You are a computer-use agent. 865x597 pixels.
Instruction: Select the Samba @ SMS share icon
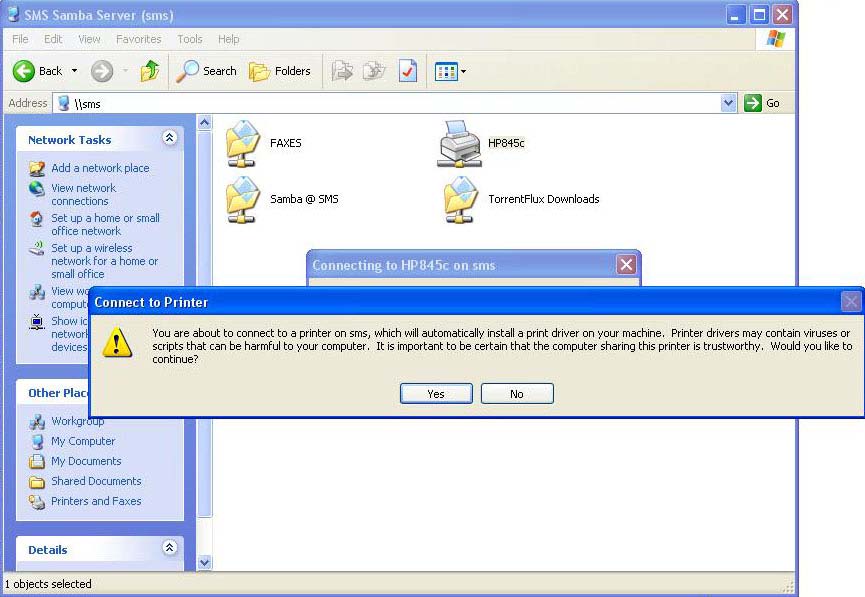(x=243, y=200)
